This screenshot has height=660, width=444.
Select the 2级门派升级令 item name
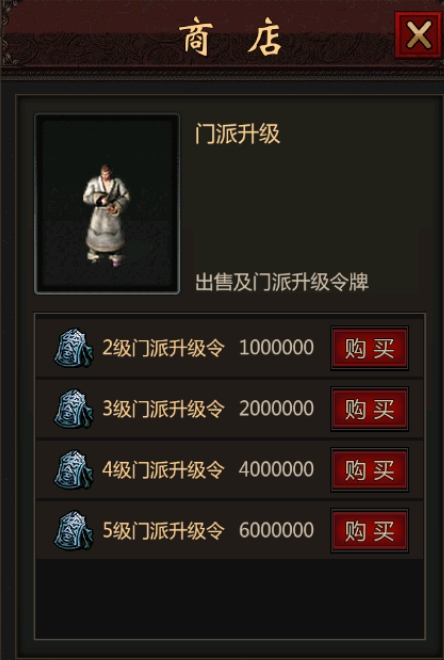pyautogui.click(x=163, y=348)
